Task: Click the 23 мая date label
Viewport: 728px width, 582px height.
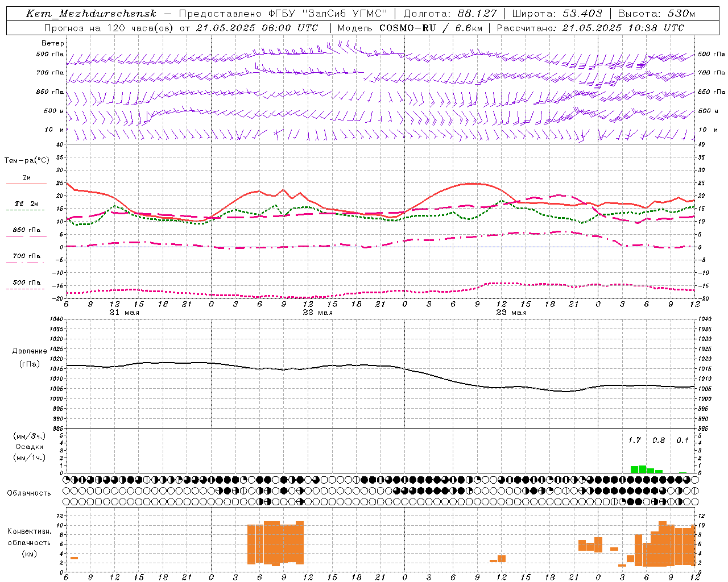Action: (x=511, y=313)
